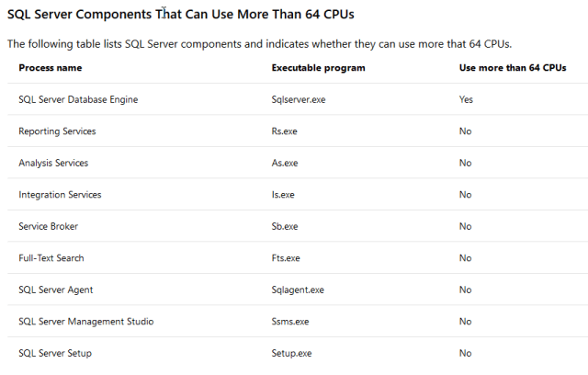Click the 'Full-Text Search' row label
The height and width of the screenshot is (375, 588).
(51, 258)
